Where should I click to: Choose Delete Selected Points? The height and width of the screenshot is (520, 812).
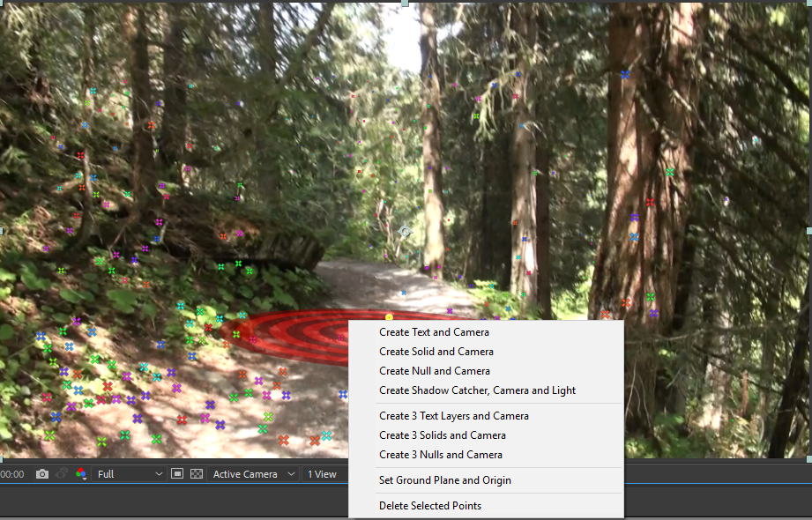[x=486, y=506]
